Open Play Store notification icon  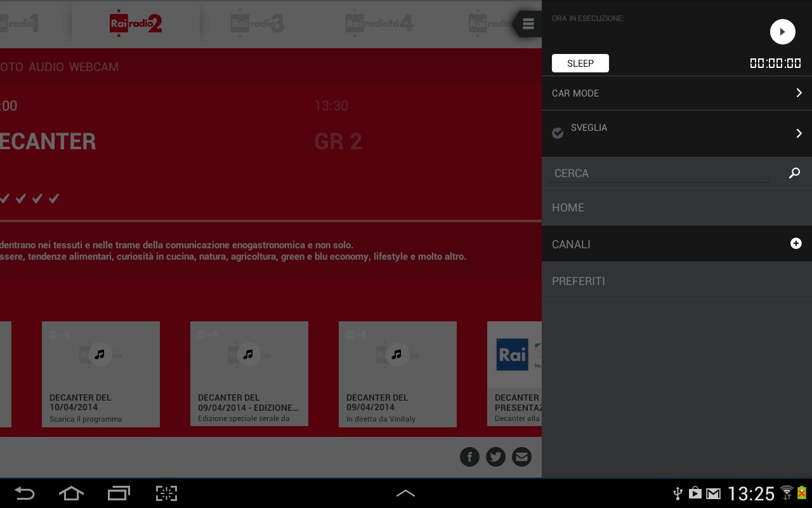pos(695,493)
